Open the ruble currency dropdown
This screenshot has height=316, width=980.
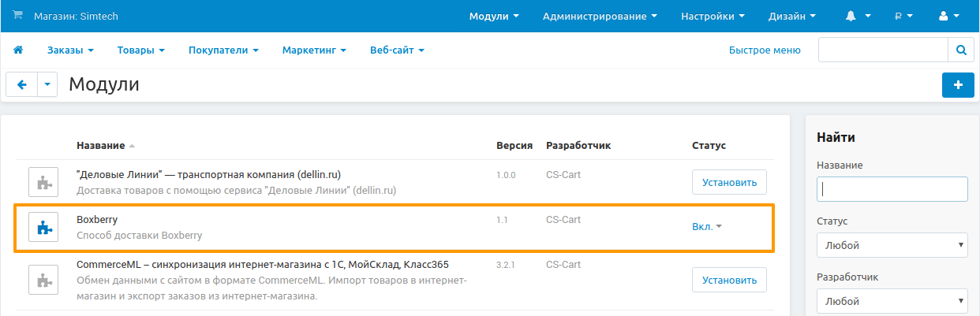pos(903,16)
